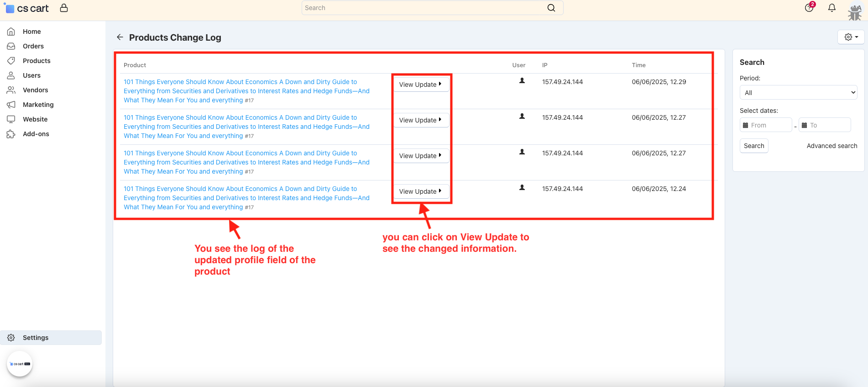868x387 pixels.
Task: Click the timestamp 06/06/2025, 12.24
Action: (x=659, y=189)
